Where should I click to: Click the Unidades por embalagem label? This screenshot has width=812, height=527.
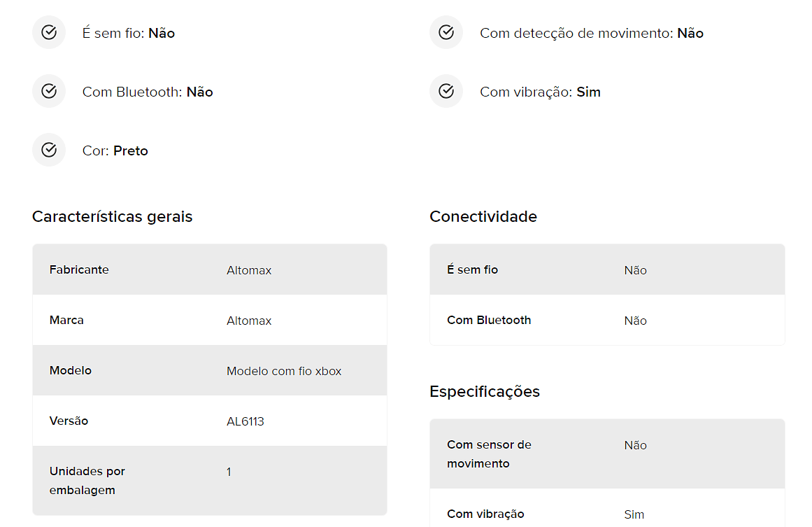pos(87,480)
